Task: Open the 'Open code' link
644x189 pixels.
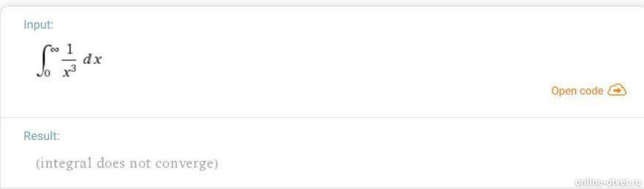Action: tap(577, 91)
